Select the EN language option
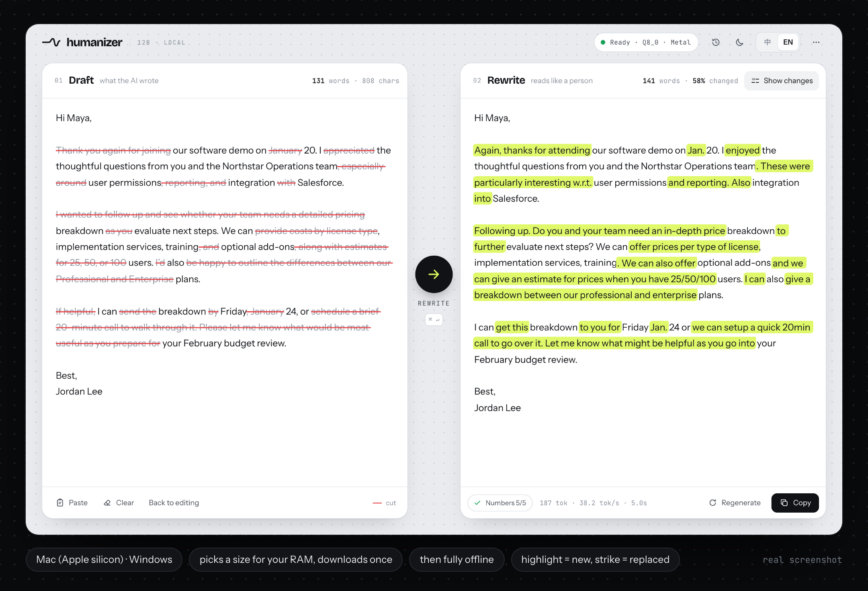868x591 pixels. click(788, 42)
